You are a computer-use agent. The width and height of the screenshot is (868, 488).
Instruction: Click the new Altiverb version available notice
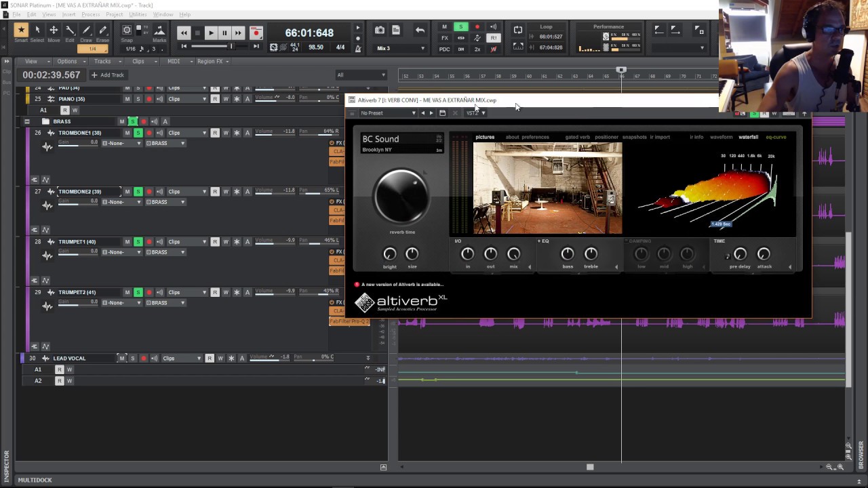tap(398, 285)
